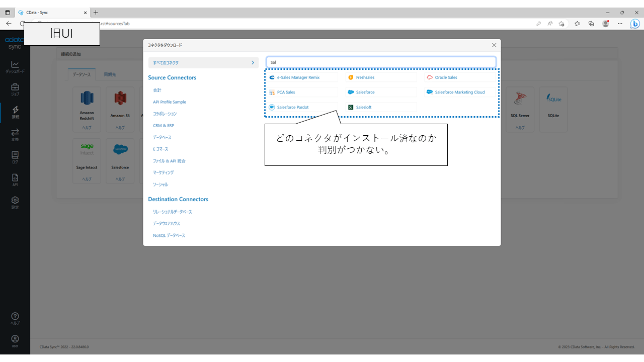Click the ヘルプ link under the Salesforce tile
The image size is (644, 362).
point(120,179)
